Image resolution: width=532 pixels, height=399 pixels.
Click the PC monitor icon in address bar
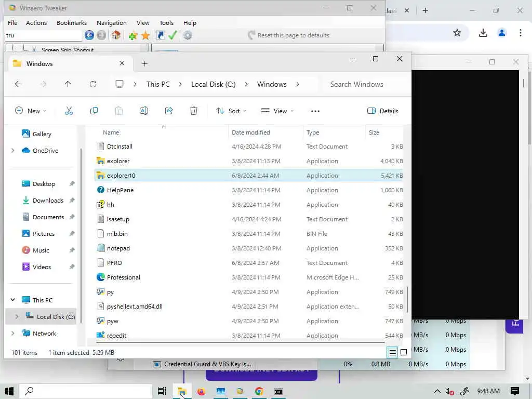click(x=119, y=84)
